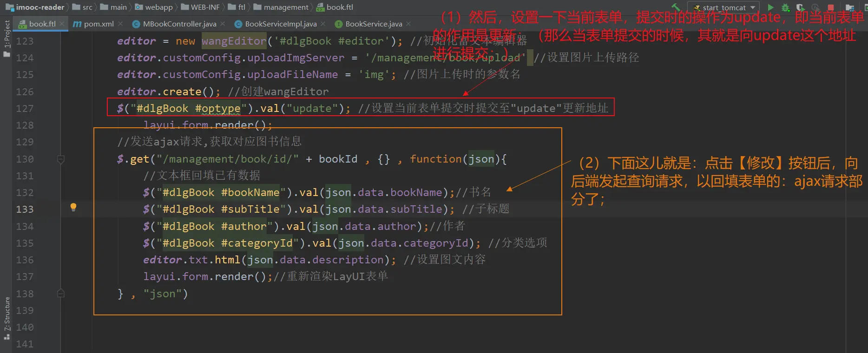Click line number 133 in the gutter
The image size is (868, 353).
pyautogui.click(x=25, y=209)
